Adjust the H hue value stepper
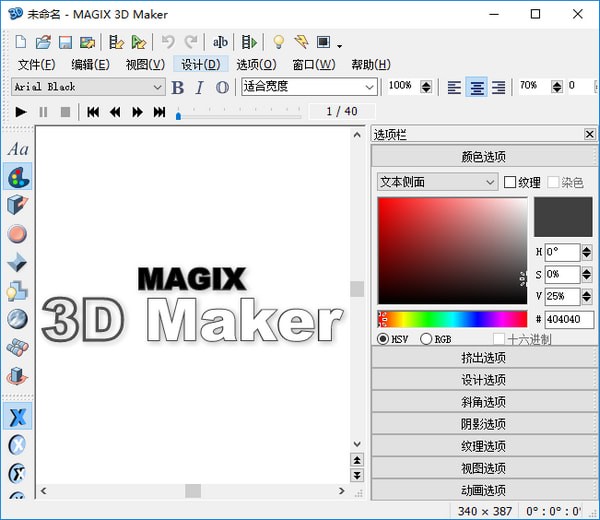 587,252
